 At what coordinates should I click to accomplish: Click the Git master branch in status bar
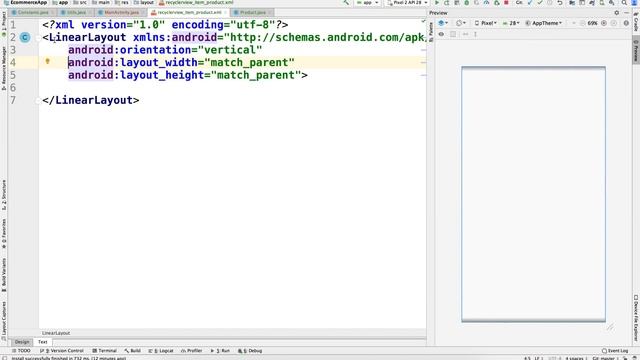coord(603,358)
